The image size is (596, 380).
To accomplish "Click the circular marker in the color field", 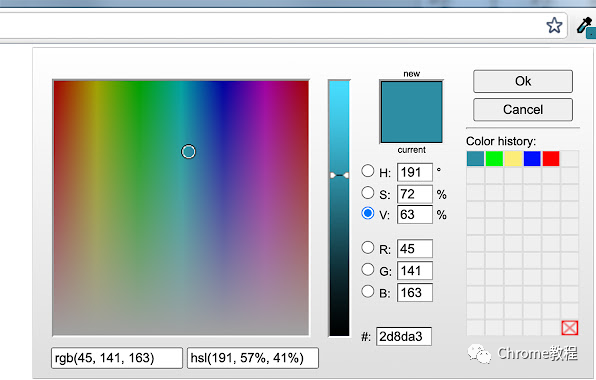I will [188, 152].
